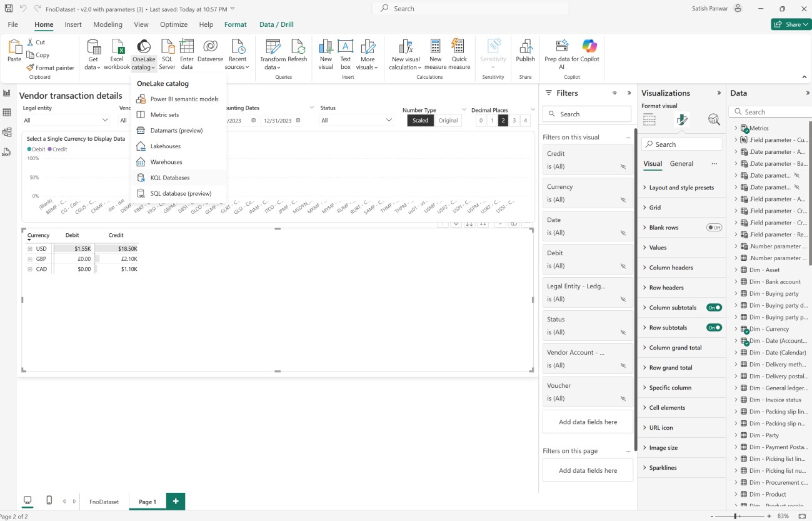Click the Original number type button

(x=448, y=121)
